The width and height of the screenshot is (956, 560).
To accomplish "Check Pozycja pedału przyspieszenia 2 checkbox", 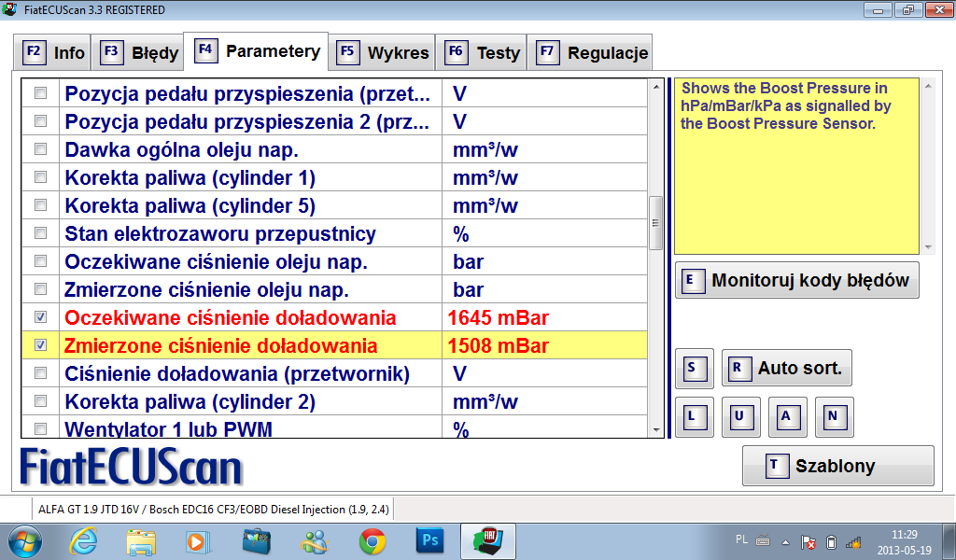I will pos(40,121).
